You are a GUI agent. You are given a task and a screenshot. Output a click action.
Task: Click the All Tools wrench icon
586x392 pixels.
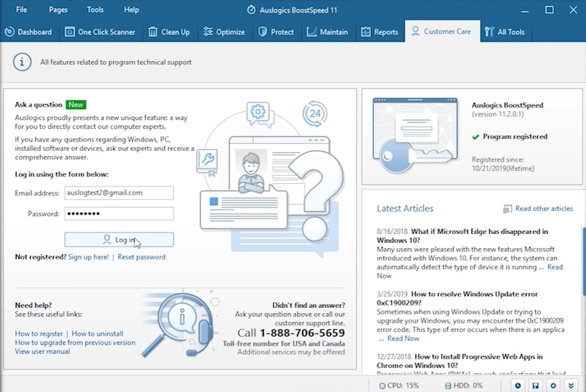[489, 32]
